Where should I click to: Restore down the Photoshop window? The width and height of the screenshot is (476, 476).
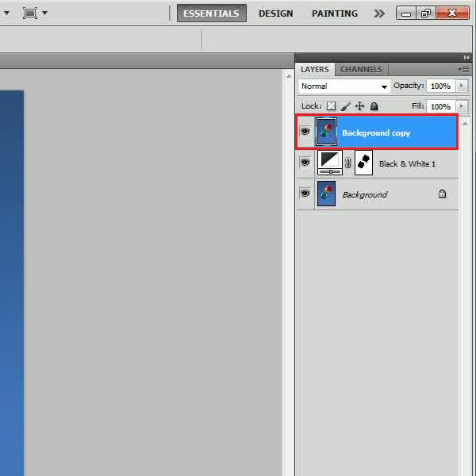tap(426, 13)
